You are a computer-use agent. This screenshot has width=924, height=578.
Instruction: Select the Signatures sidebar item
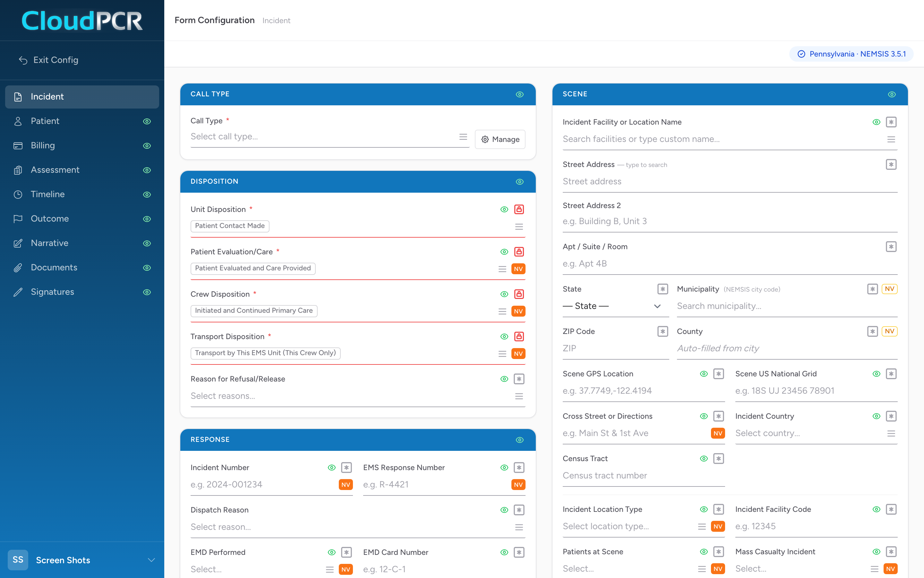(82, 292)
